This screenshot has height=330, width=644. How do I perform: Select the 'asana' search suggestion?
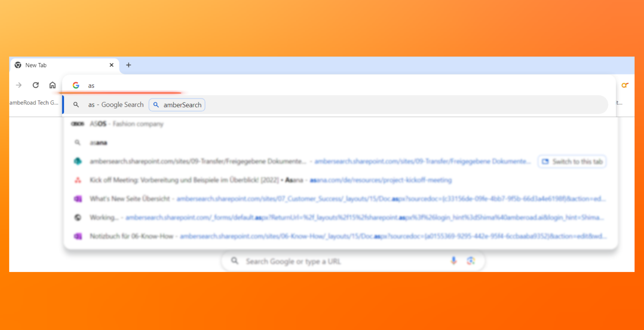[x=340, y=143]
